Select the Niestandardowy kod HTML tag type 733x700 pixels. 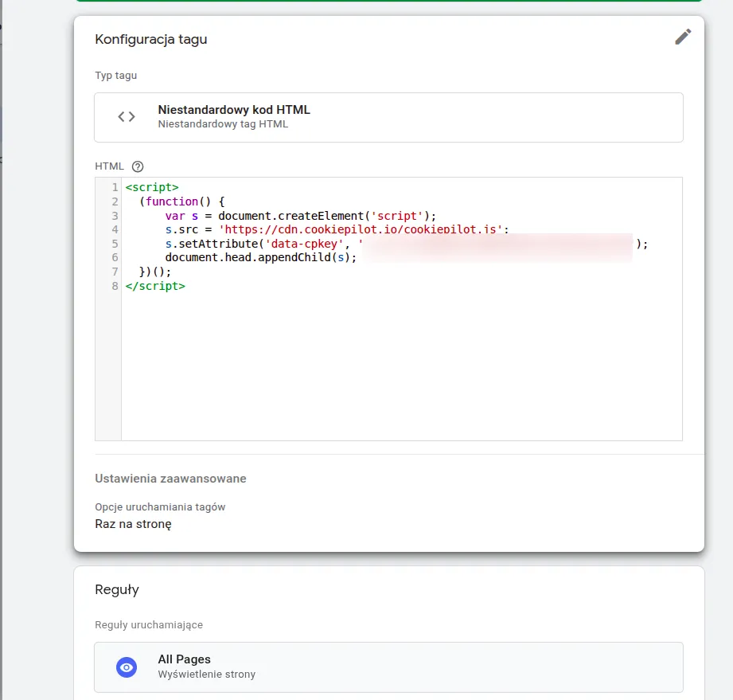coord(234,110)
